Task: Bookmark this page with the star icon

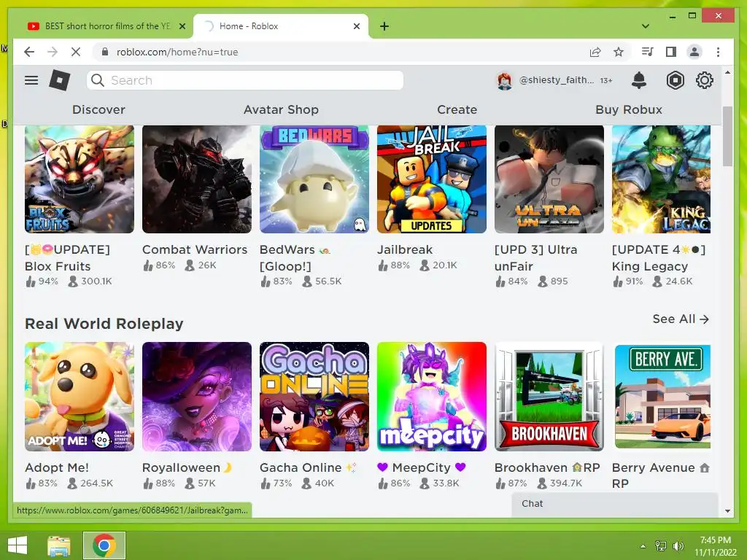Action: click(x=619, y=52)
